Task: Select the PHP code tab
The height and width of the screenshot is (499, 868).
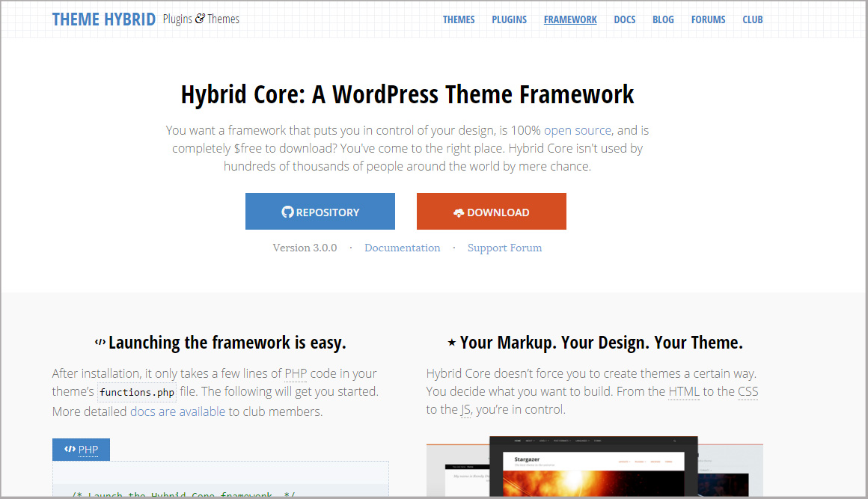Action: tap(82, 449)
